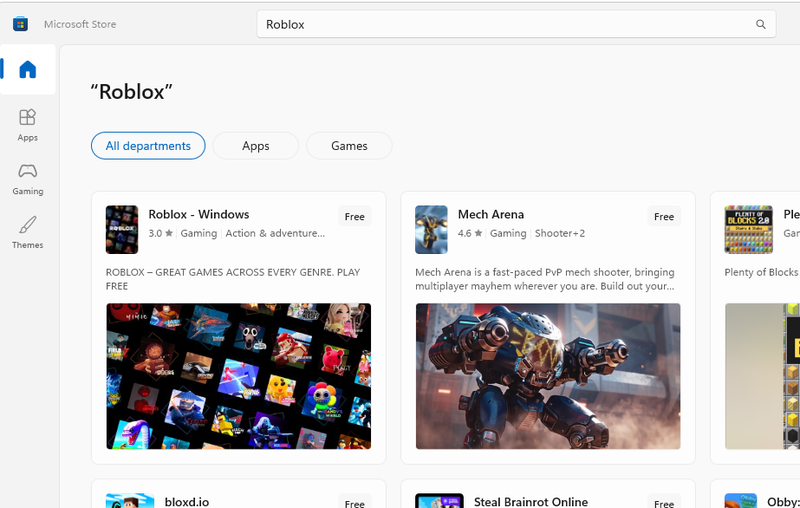800x508 pixels.
Task: Select the Games filter pill
Action: pyautogui.click(x=349, y=146)
